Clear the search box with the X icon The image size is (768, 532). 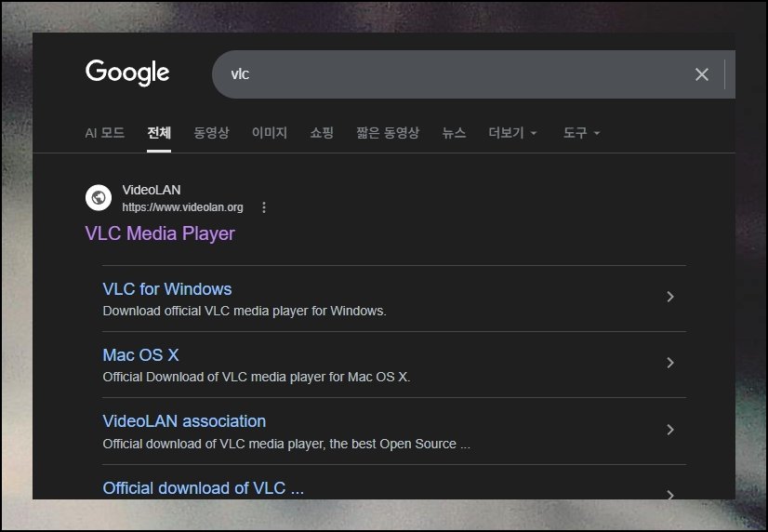(x=701, y=74)
